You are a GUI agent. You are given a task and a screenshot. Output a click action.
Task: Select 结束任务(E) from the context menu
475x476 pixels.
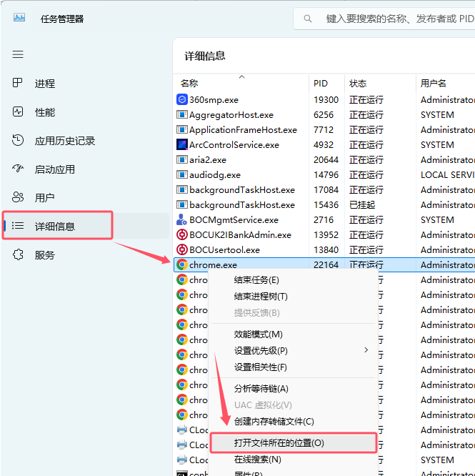pyautogui.click(x=256, y=280)
